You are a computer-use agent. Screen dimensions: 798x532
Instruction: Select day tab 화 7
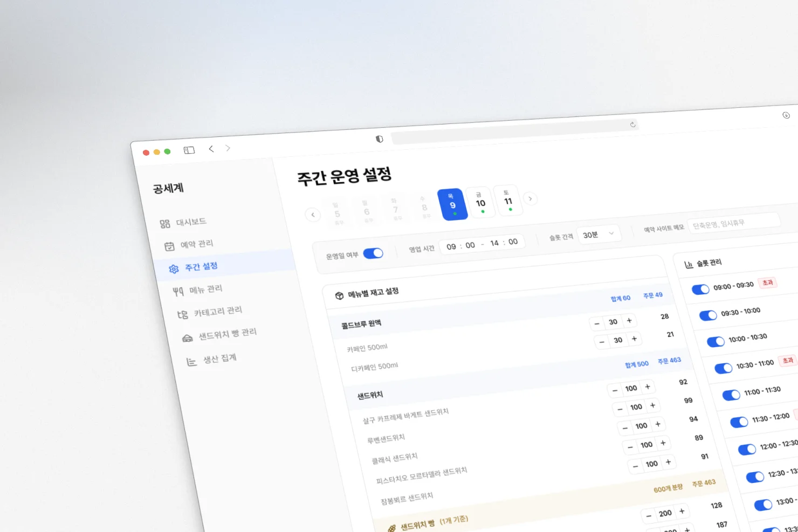pos(395,209)
